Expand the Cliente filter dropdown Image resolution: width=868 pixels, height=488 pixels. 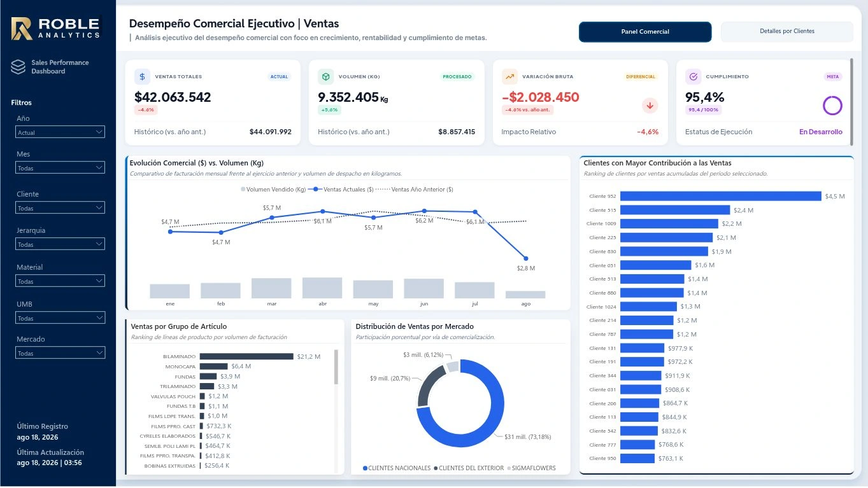coord(60,208)
